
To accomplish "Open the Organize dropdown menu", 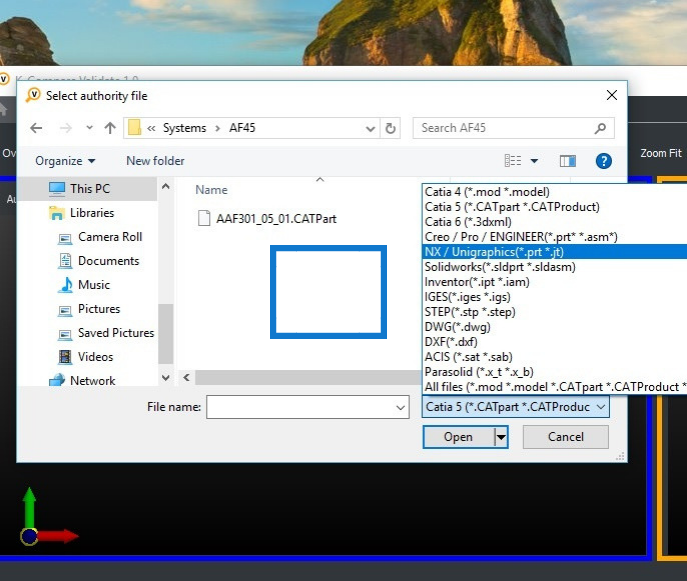I will click(x=65, y=161).
